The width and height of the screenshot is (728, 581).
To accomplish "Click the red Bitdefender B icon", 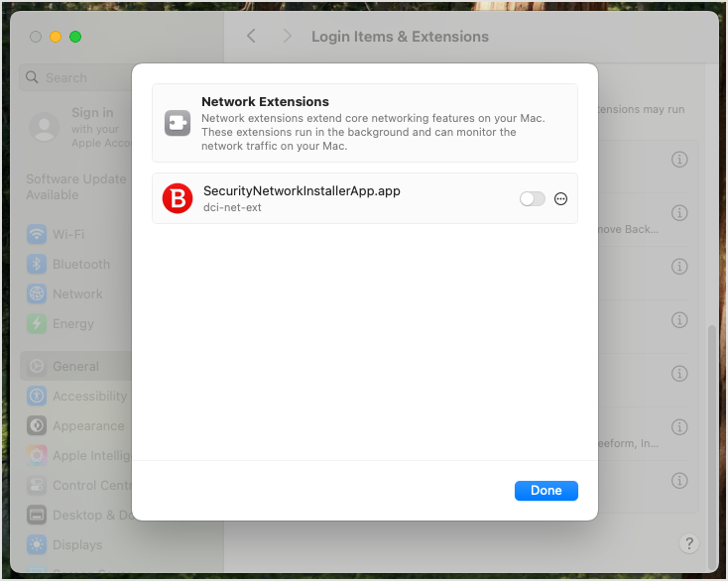I will 178,198.
